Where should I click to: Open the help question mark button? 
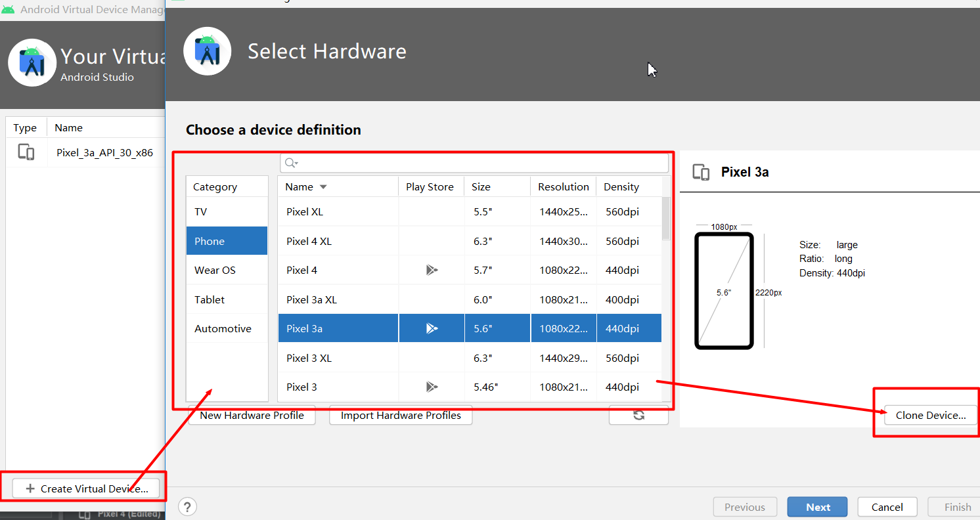(x=187, y=507)
